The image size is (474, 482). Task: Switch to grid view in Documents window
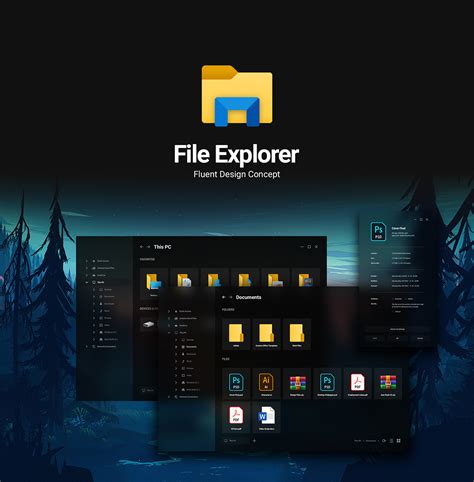pyautogui.click(x=398, y=441)
